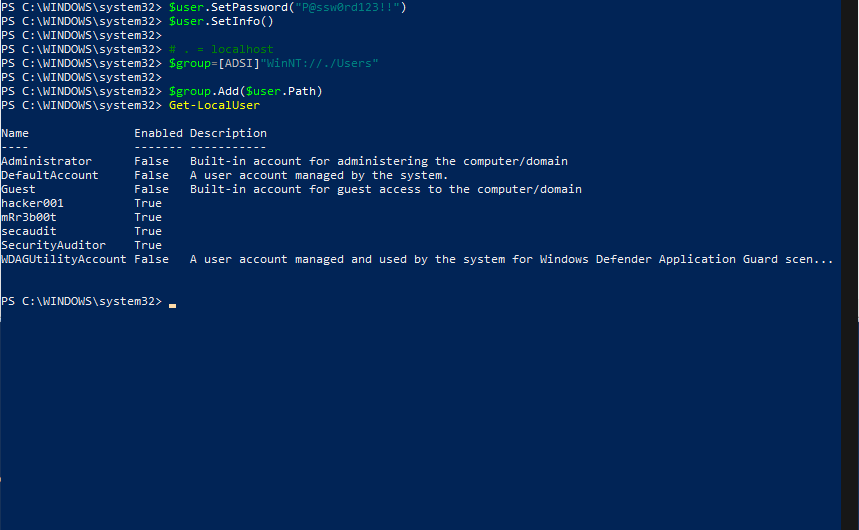Click the $user.SetInfo() command

pos(221,21)
